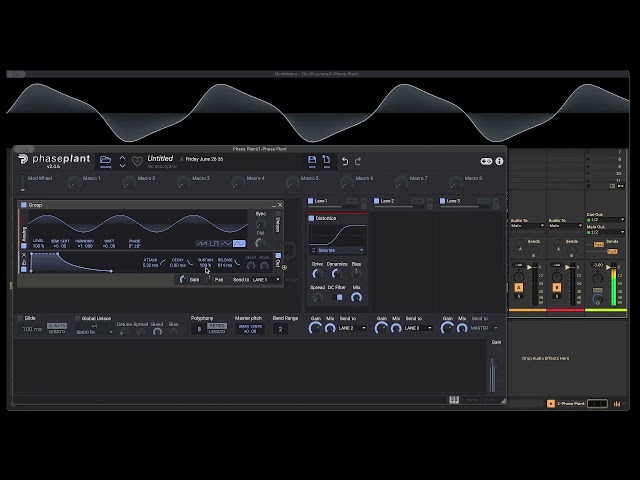Click the Drive knob in Distortion

tap(317, 274)
